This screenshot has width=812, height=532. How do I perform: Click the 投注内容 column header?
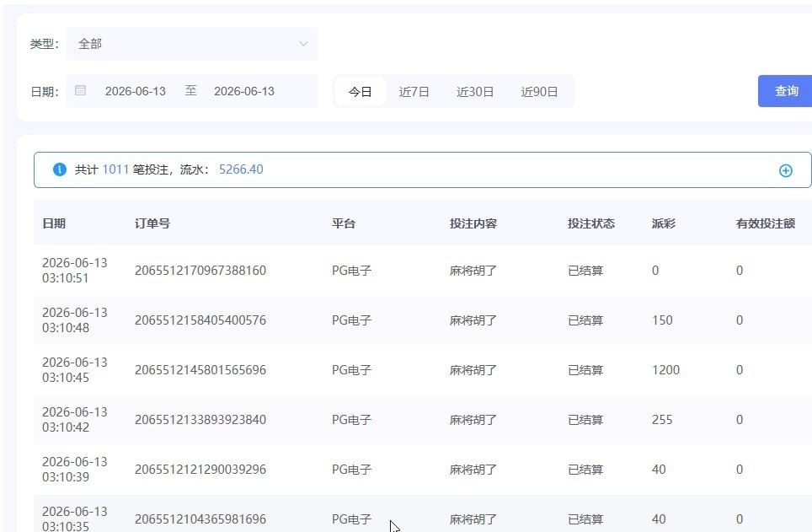pyautogui.click(x=473, y=223)
